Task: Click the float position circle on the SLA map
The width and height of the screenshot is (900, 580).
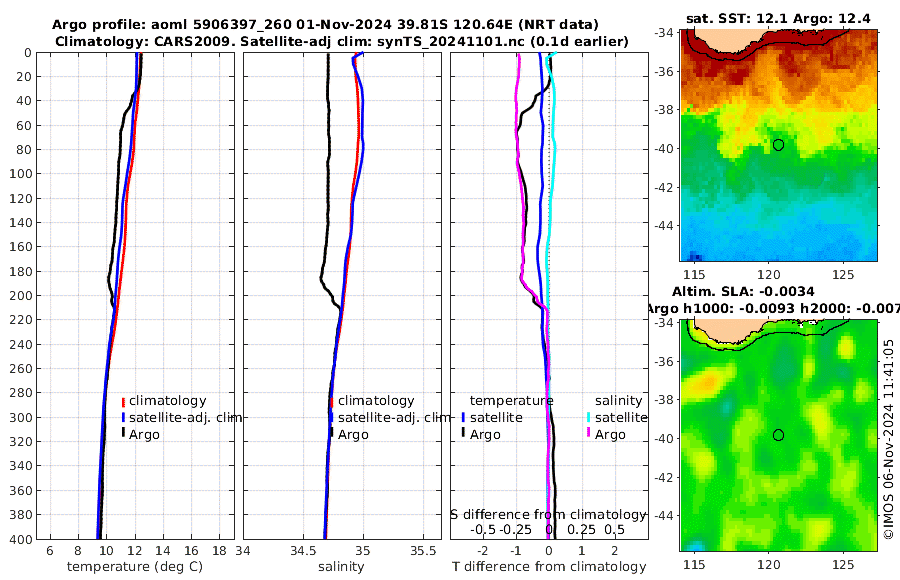Action: 778,435
